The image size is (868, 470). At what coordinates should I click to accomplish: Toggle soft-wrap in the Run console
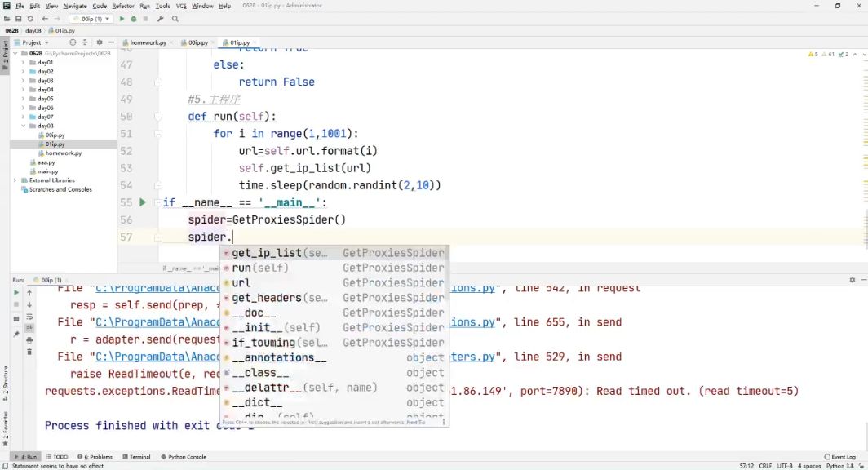29,317
